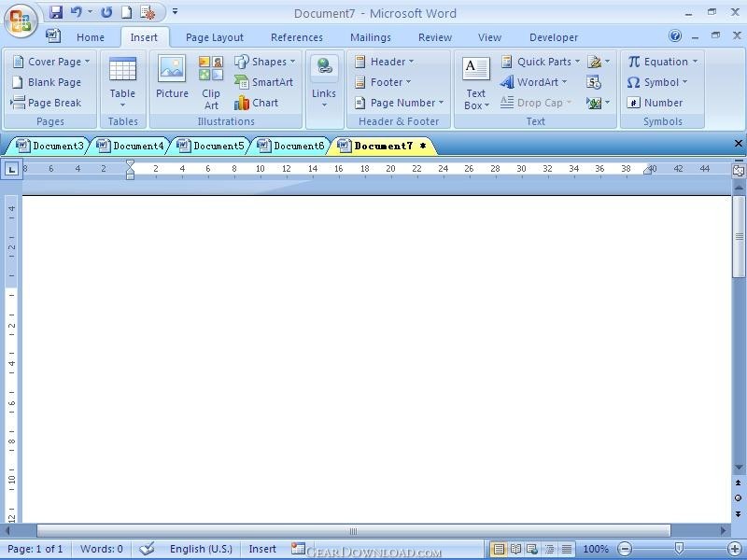Redo the last action
The height and width of the screenshot is (560, 747).
[106, 12]
